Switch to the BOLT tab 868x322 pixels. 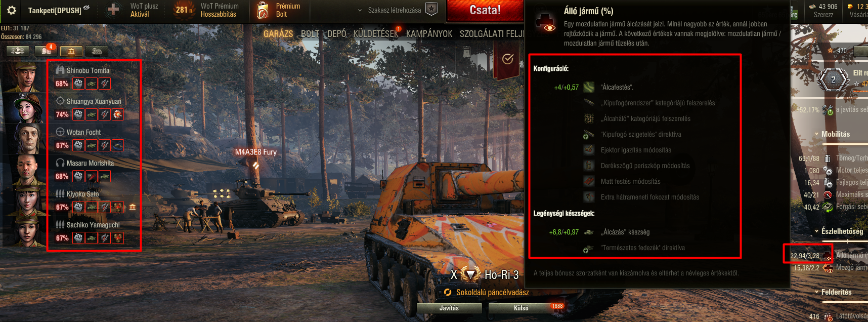(310, 33)
